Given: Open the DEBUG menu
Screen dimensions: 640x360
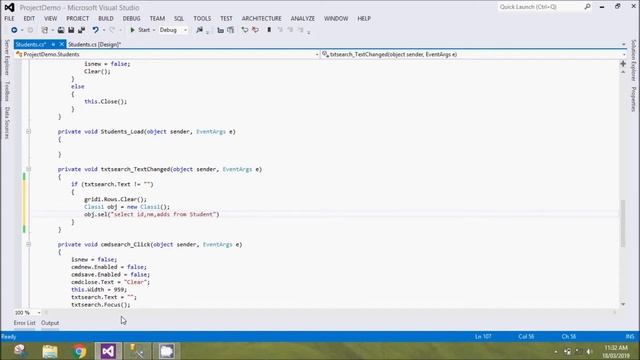Looking at the screenshot, I should pyautogui.click(x=131, y=19).
